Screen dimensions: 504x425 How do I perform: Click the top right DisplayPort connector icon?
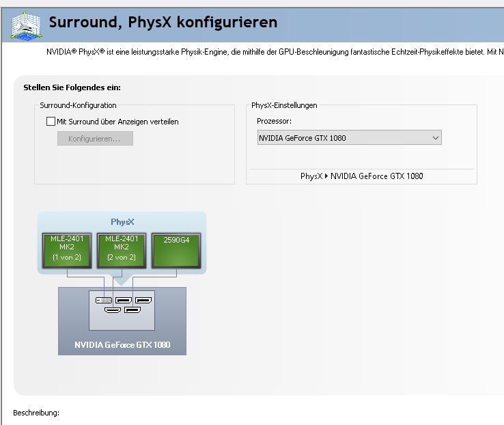pyautogui.click(x=143, y=300)
